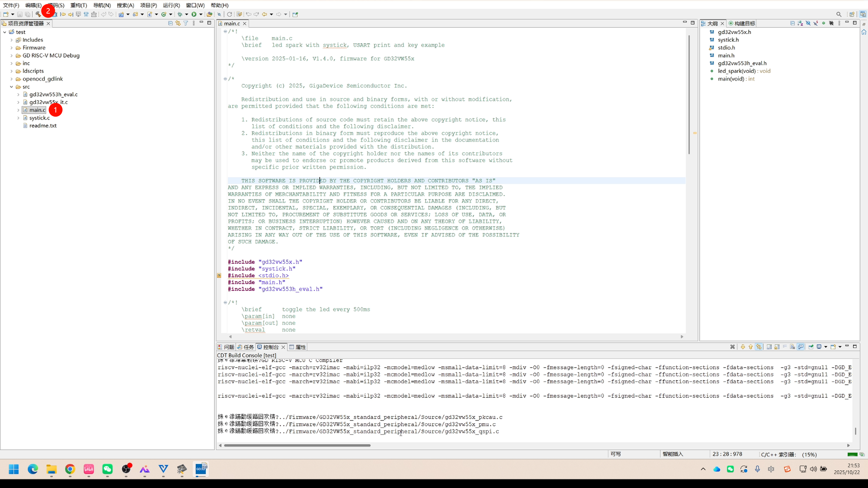This screenshot has width=868, height=488.
Task: Click the pin console icon
Action: click(x=811, y=347)
